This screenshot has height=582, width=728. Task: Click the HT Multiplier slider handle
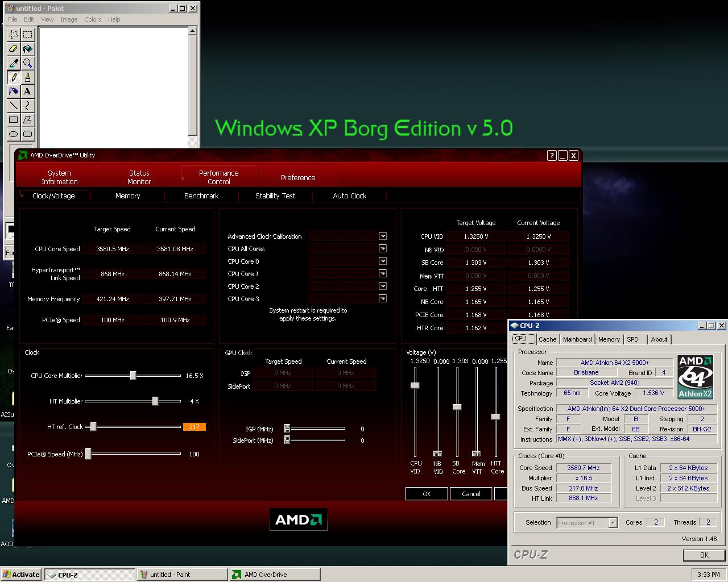155,401
